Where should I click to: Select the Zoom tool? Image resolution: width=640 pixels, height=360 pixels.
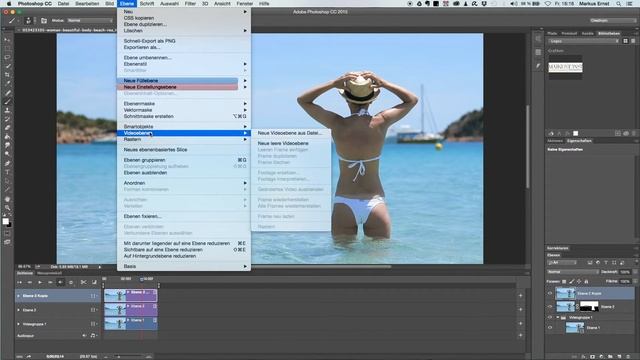coord(7,208)
